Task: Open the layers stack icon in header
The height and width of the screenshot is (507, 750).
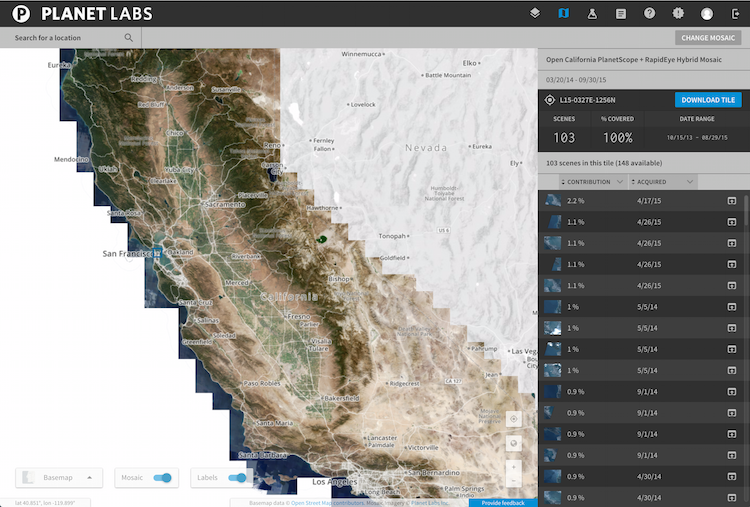Action: [x=535, y=13]
